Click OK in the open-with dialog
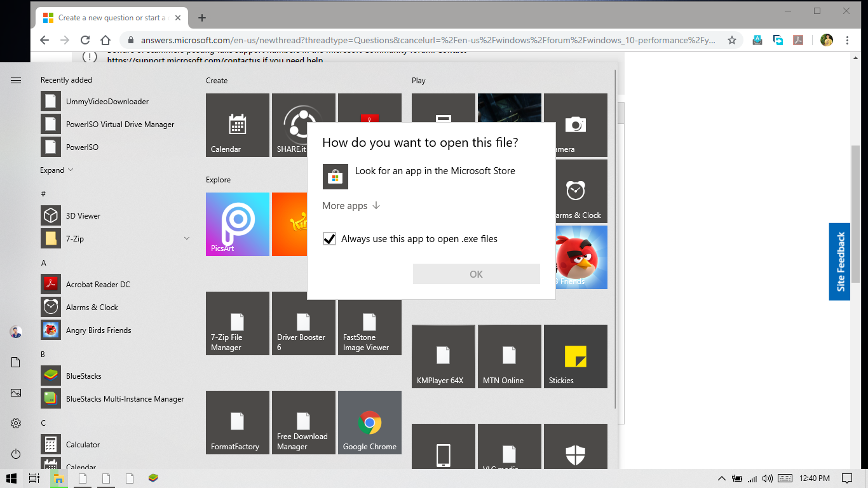This screenshot has width=868, height=488. (x=477, y=274)
